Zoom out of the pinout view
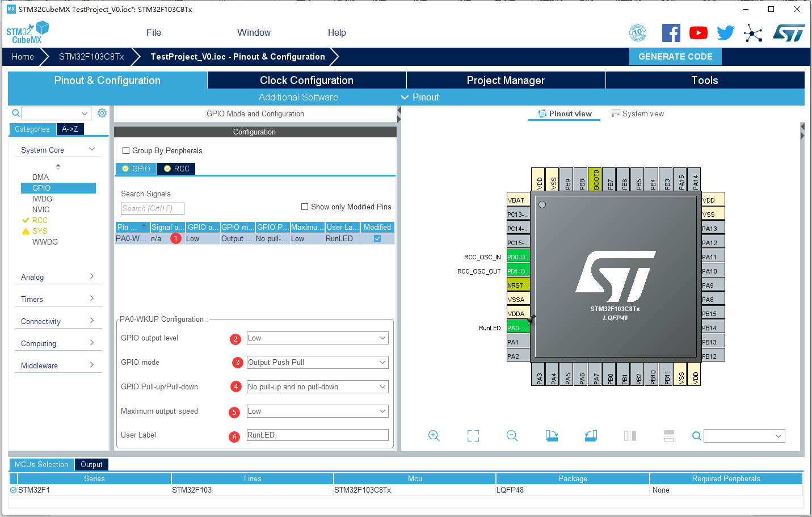Image resolution: width=812 pixels, height=517 pixels. [512, 436]
